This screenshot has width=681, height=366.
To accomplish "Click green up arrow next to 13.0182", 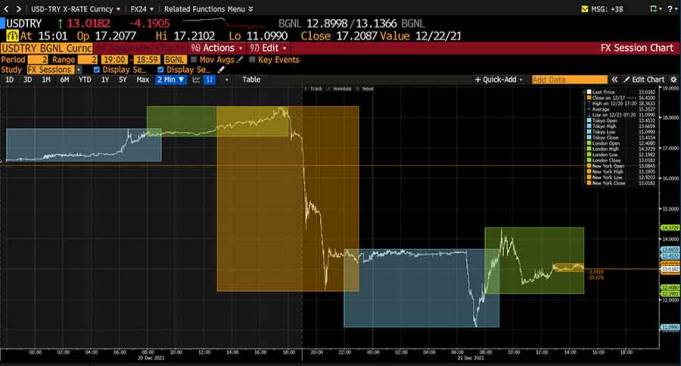I will click(x=60, y=23).
